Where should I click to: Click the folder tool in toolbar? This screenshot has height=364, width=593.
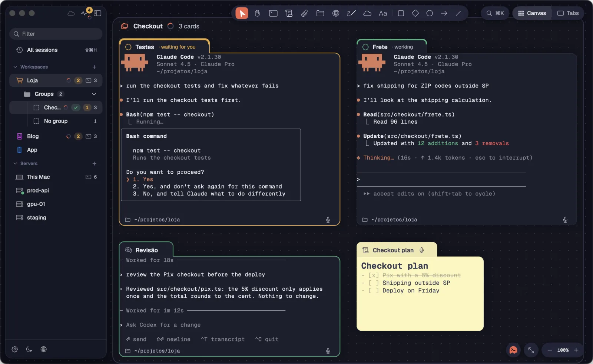coord(320,13)
